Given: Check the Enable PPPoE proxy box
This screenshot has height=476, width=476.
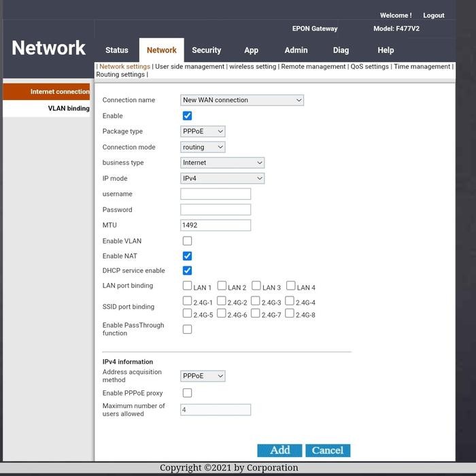Looking at the screenshot, I should (187, 393).
